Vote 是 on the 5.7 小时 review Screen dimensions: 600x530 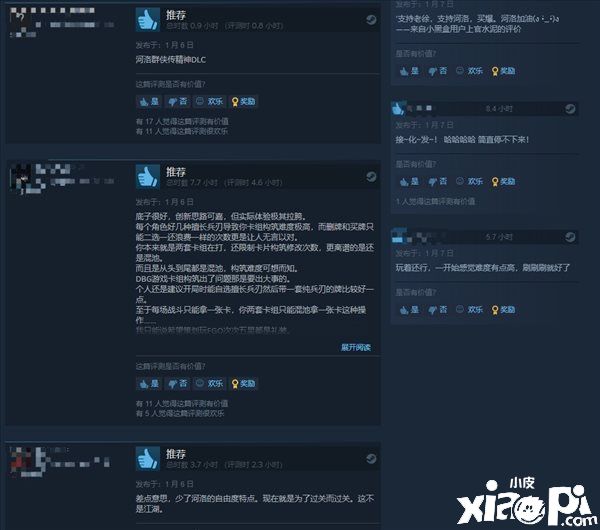click(x=409, y=310)
